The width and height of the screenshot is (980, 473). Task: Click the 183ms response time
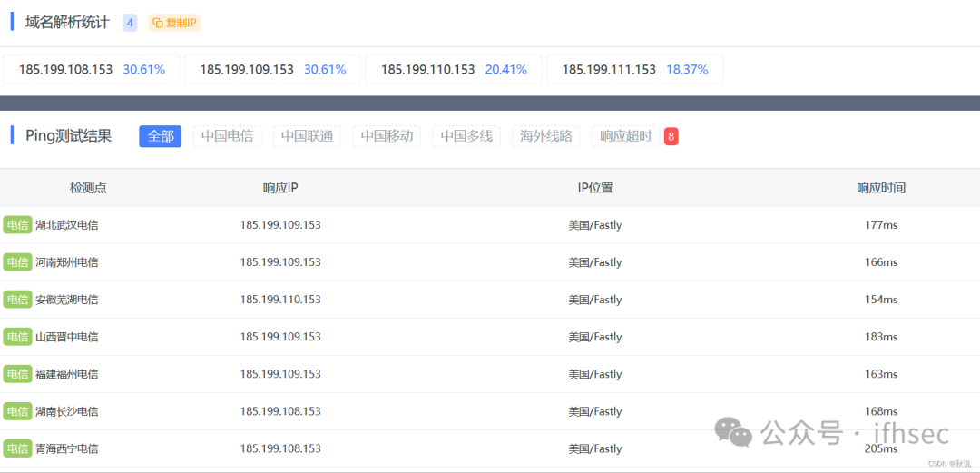click(881, 337)
